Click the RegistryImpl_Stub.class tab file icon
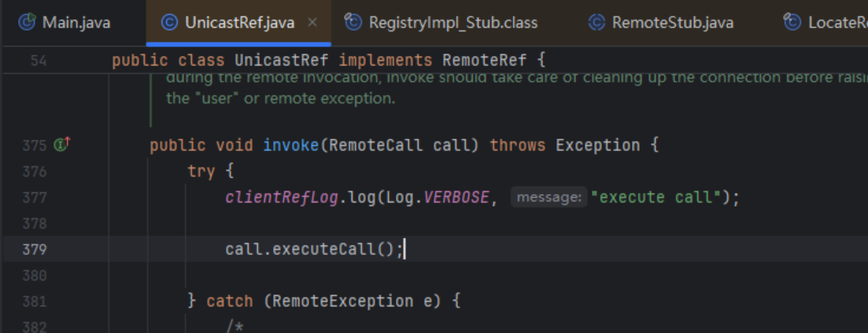 click(353, 22)
